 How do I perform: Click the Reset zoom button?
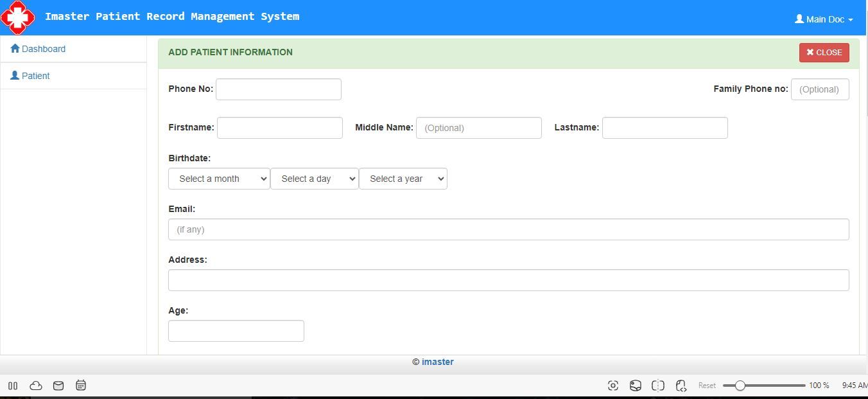point(707,386)
